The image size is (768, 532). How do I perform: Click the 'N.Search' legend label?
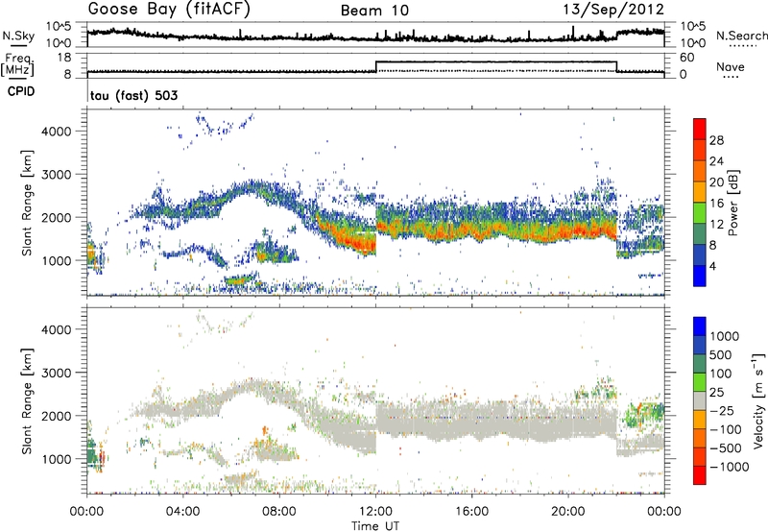point(741,36)
